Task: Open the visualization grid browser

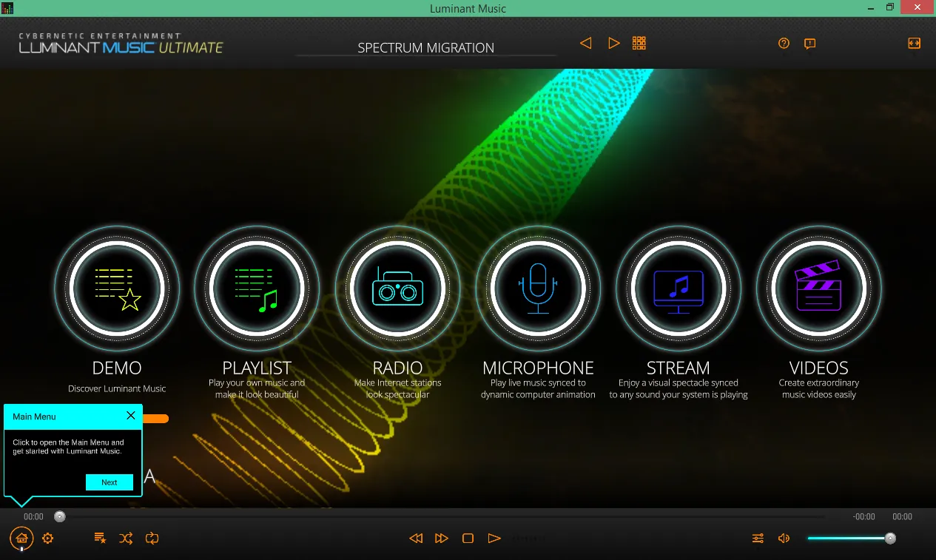Action: [x=639, y=43]
